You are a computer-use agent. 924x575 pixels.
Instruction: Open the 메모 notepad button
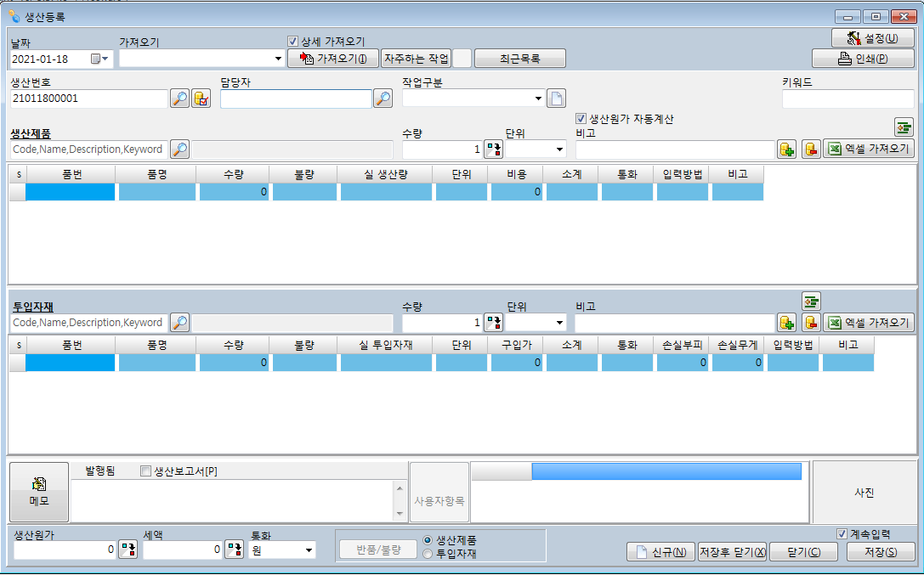pos(39,492)
